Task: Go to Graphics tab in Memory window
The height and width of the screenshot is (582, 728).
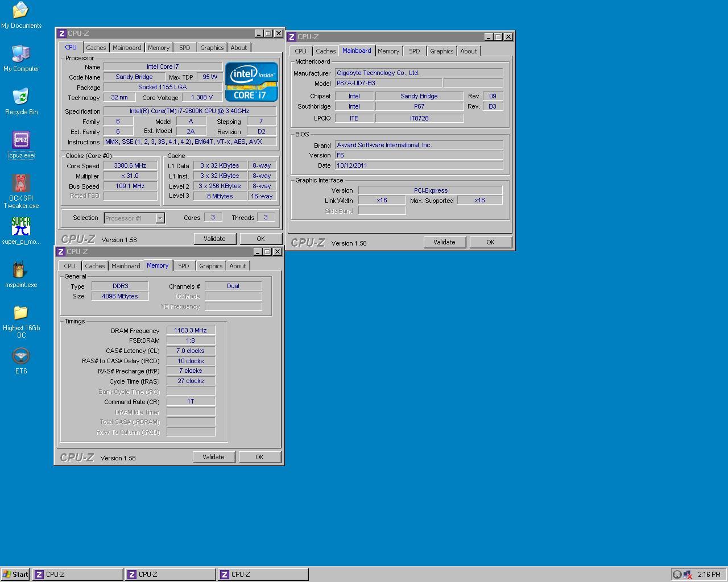Action: [211, 266]
